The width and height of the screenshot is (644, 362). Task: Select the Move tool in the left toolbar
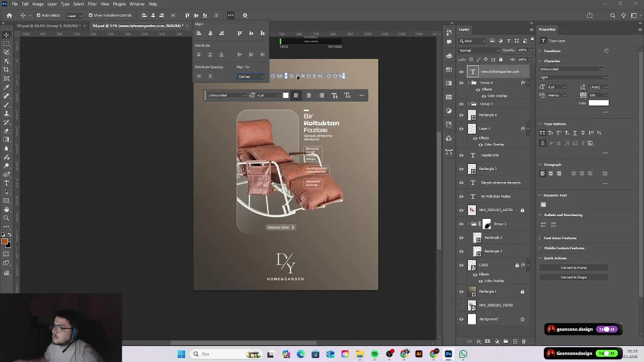click(x=7, y=35)
